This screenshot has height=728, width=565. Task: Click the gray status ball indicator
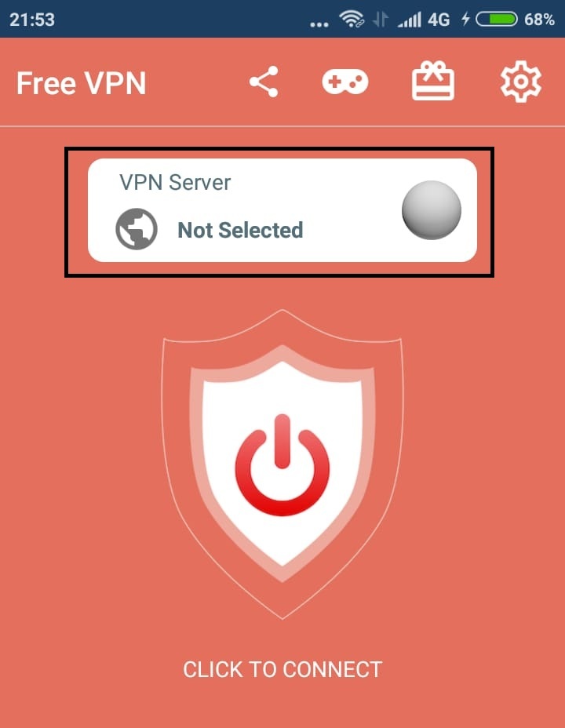pos(432,210)
